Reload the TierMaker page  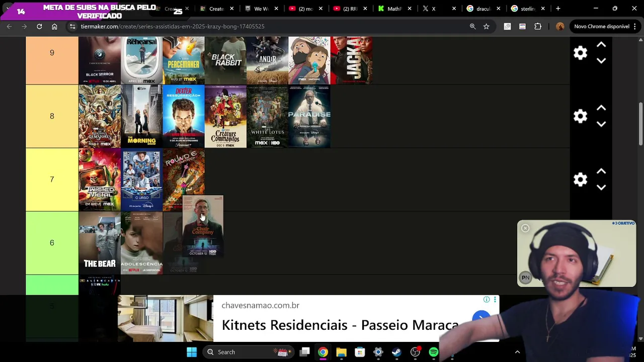[x=39, y=26]
